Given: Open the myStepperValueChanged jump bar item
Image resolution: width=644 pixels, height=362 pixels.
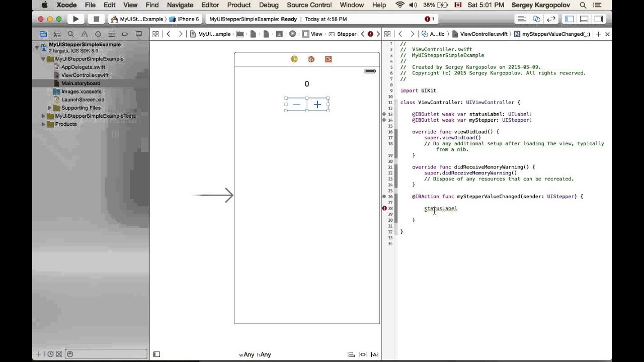Looking at the screenshot, I should point(552,34).
